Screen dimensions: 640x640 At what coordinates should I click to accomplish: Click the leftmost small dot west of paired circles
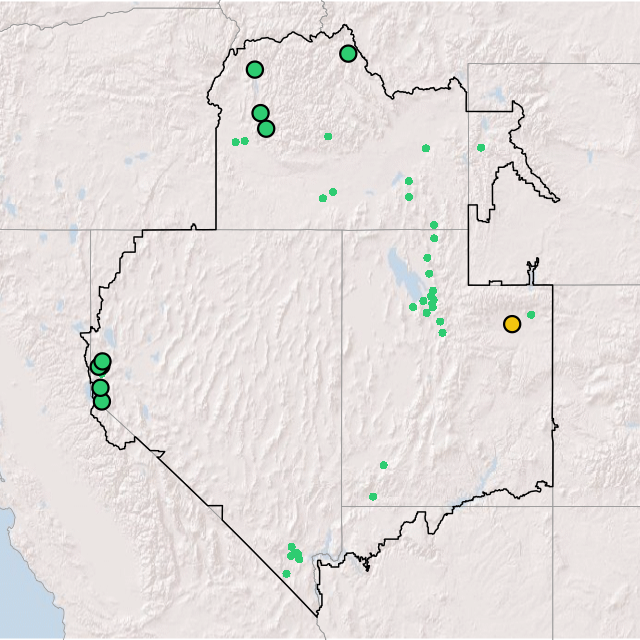point(236,142)
